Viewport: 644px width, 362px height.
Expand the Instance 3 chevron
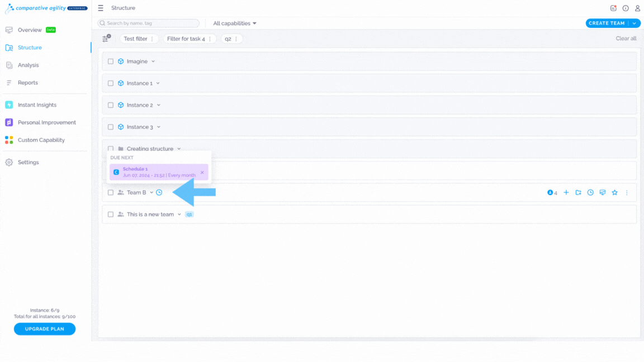[159, 127]
